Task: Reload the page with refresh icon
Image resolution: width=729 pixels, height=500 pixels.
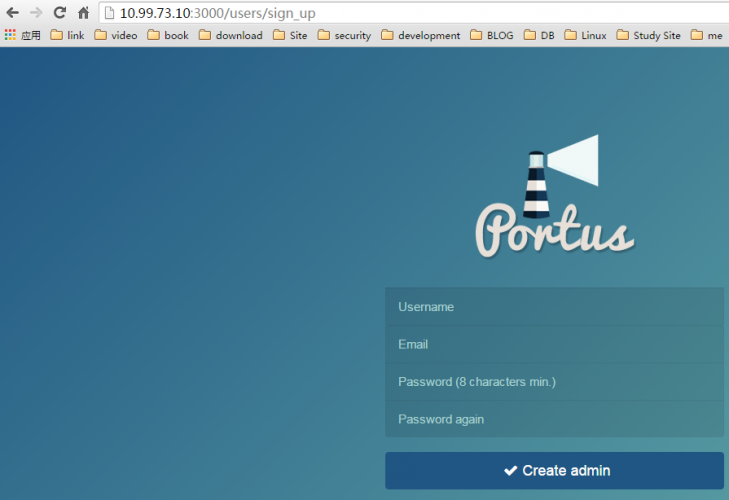Action: click(x=60, y=13)
